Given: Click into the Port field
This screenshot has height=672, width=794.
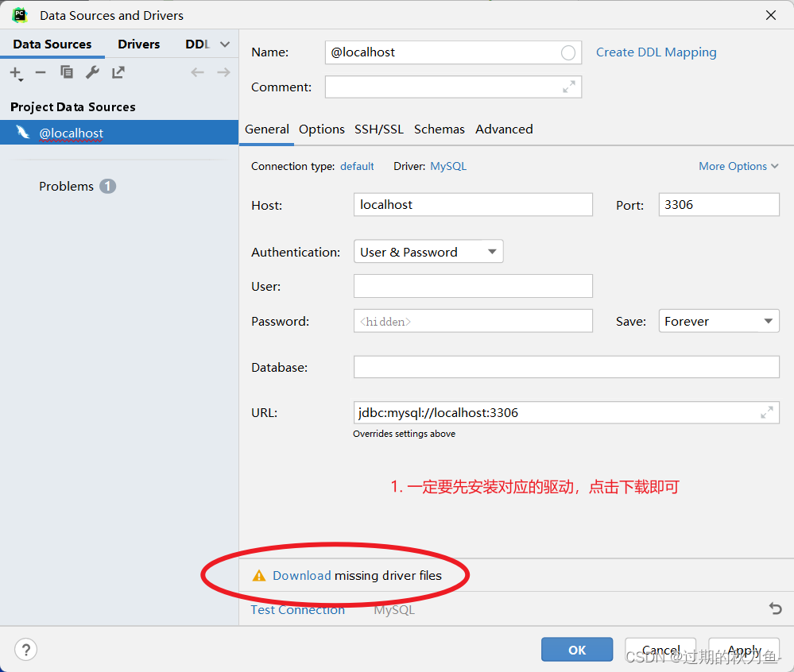Looking at the screenshot, I should 718,204.
